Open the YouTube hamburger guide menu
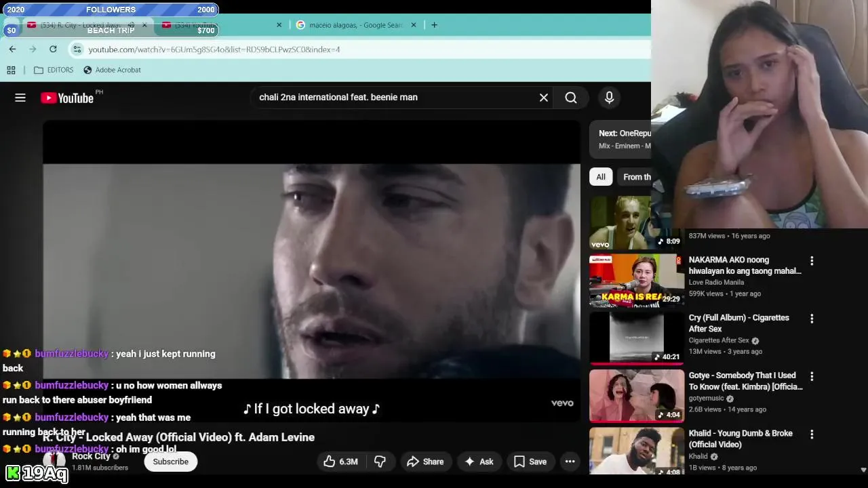The image size is (868, 488). pyautogui.click(x=20, y=98)
